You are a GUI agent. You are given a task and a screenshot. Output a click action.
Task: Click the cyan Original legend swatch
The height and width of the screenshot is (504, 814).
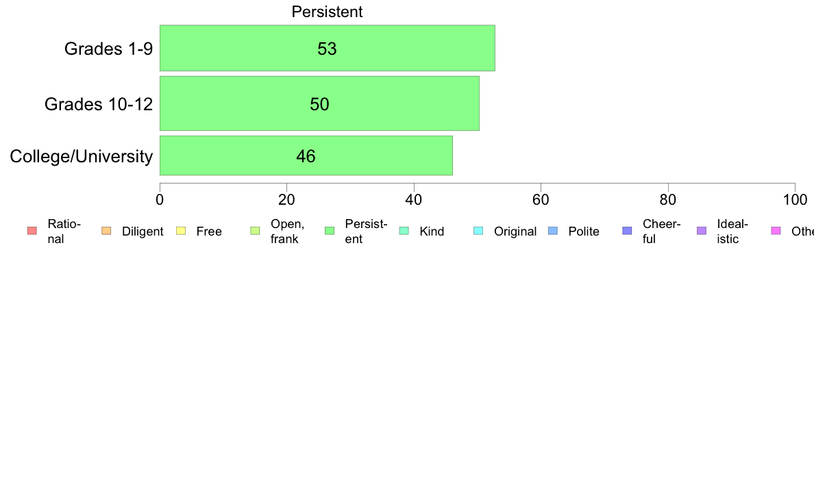(x=478, y=231)
